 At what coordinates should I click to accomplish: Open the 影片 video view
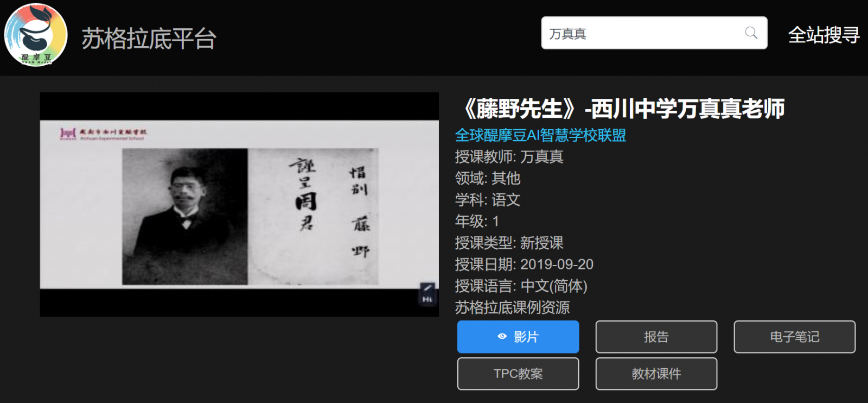[518, 337]
